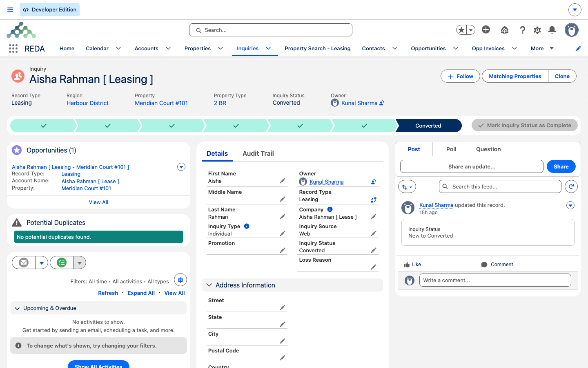Open the user profile avatar
The height and width of the screenshot is (368, 588).
tap(572, 30)
